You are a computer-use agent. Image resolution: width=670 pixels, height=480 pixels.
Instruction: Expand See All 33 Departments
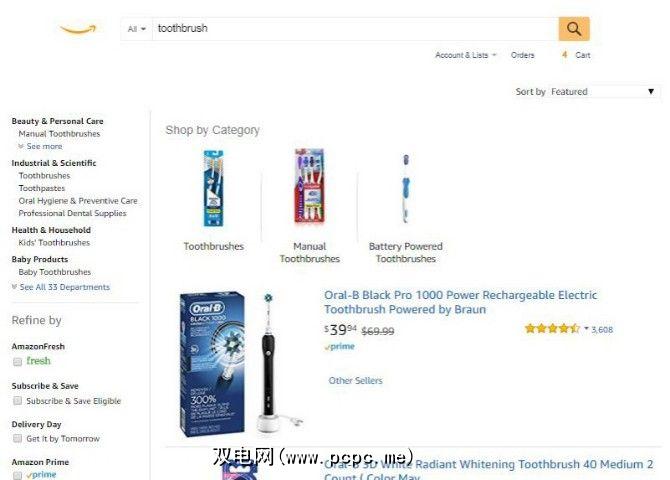tap(61, 287)
